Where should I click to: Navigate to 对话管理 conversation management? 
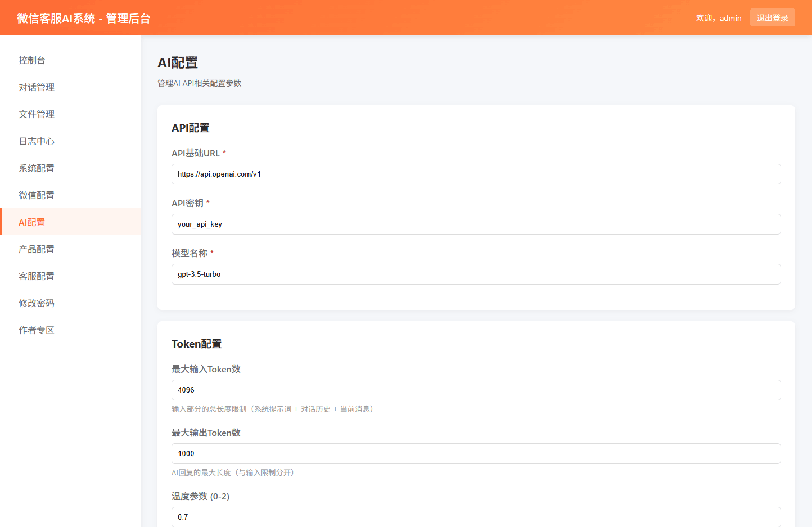pos(36,87)
